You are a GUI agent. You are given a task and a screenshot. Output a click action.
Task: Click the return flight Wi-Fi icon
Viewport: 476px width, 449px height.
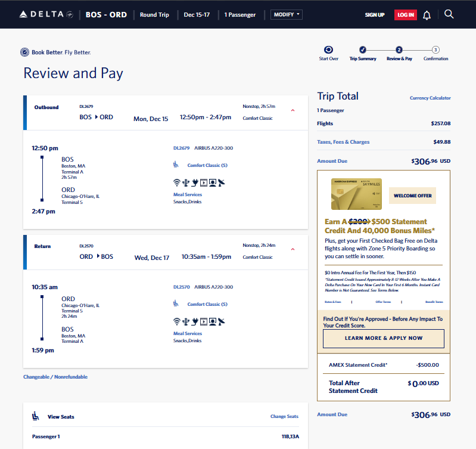tap(177, 321)
